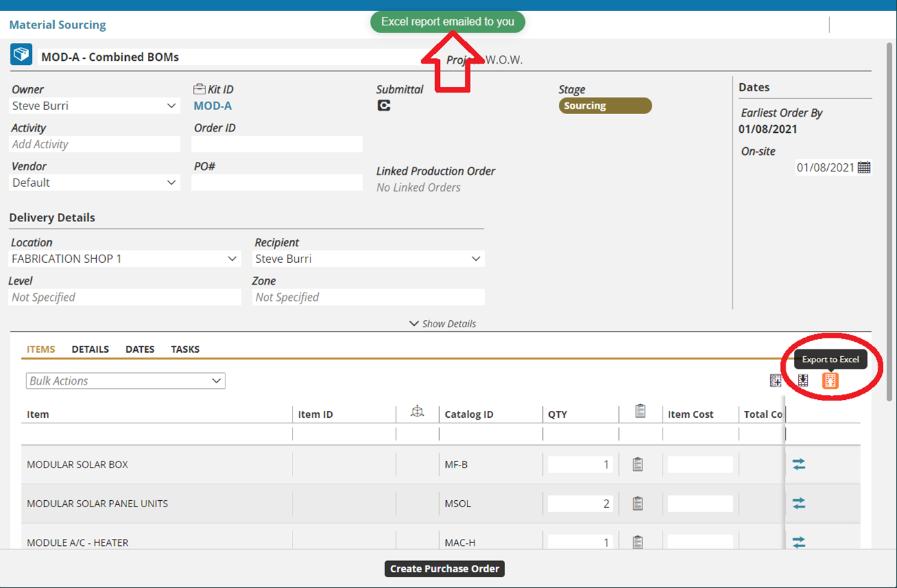
Task: Expand Show Details section
Action: click(443, 324)
